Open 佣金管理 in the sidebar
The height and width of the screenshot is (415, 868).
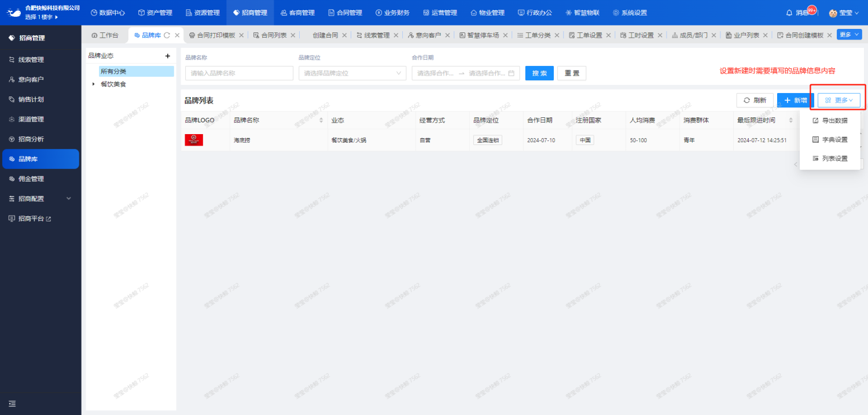coord(41,179)
